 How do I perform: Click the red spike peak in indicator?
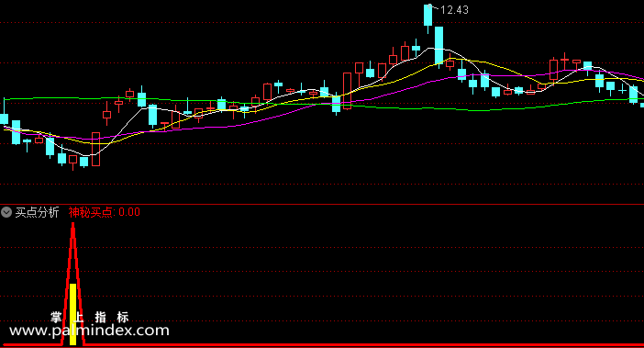pos(72,225)
